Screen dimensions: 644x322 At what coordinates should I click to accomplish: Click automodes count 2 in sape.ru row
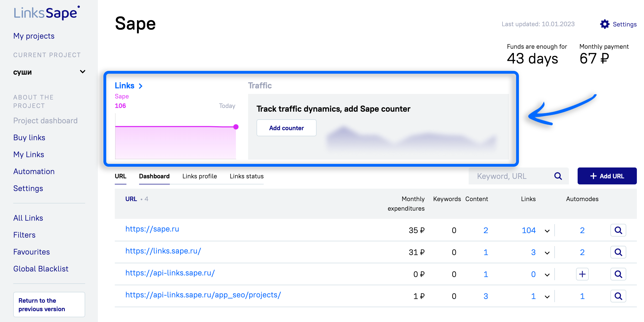point(582,230)
